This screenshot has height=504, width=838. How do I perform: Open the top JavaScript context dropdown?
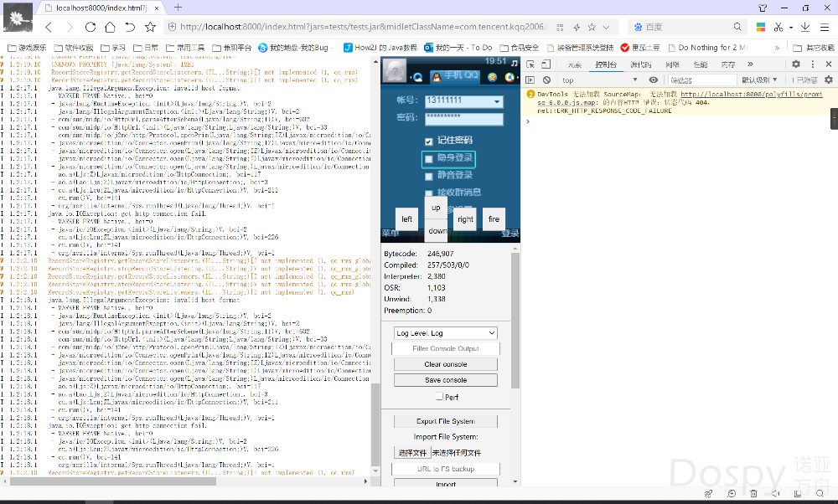click(599, 80)
